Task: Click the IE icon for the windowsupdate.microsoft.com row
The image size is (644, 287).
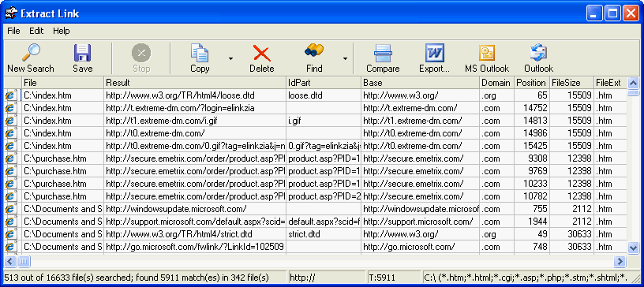Action: (10, 209)
